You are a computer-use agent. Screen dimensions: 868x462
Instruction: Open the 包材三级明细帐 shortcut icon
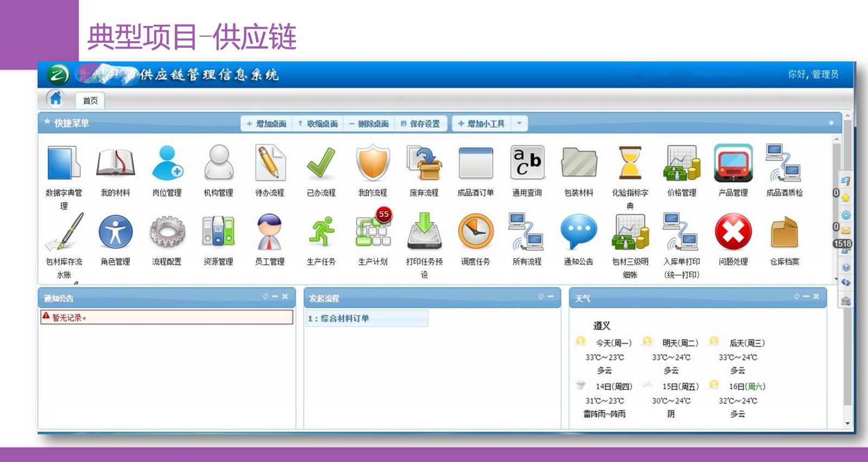click(x=630, y=232)
